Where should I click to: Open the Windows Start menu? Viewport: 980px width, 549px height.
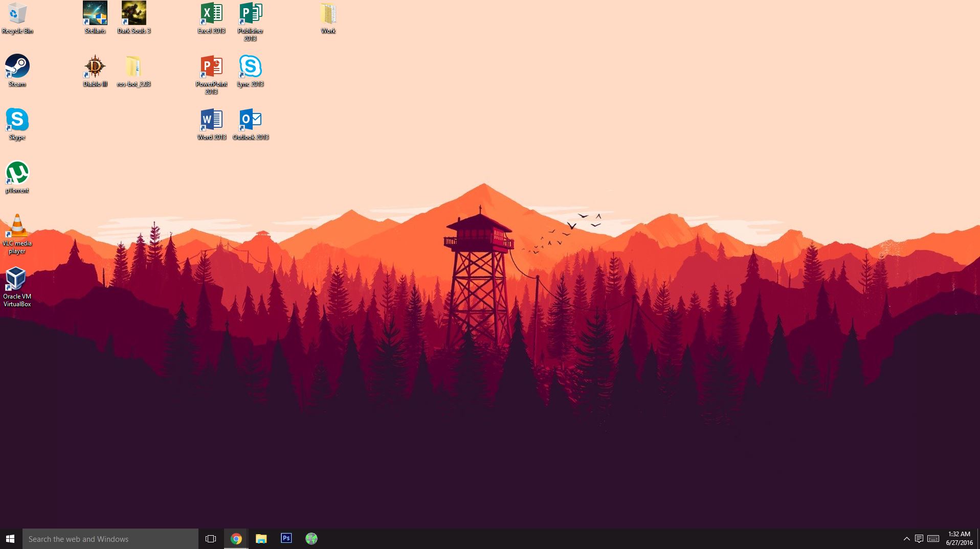(x=11, y=539)
